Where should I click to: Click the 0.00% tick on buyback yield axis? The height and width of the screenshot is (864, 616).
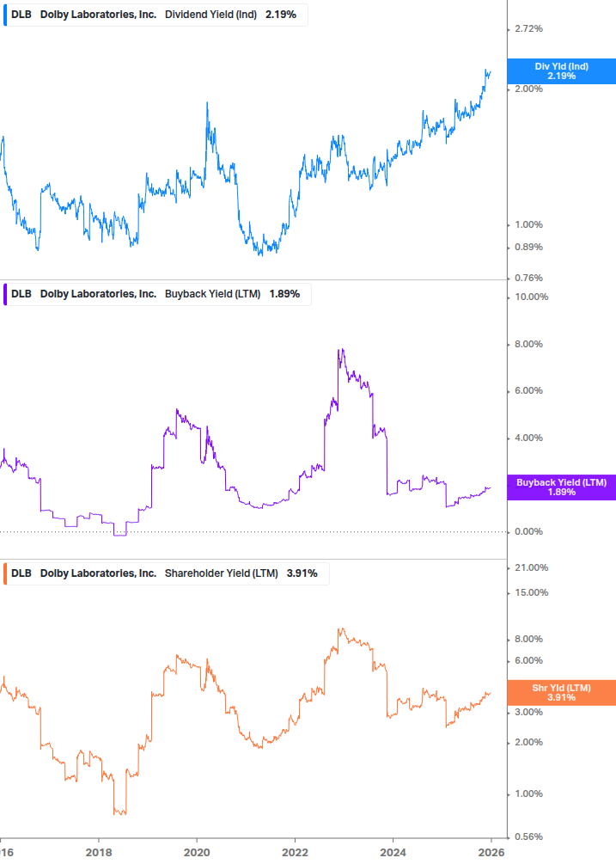(528, 532)
